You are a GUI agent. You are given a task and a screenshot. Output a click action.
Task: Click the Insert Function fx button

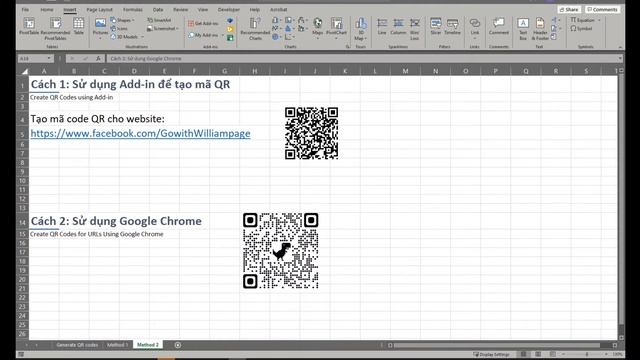98,58
